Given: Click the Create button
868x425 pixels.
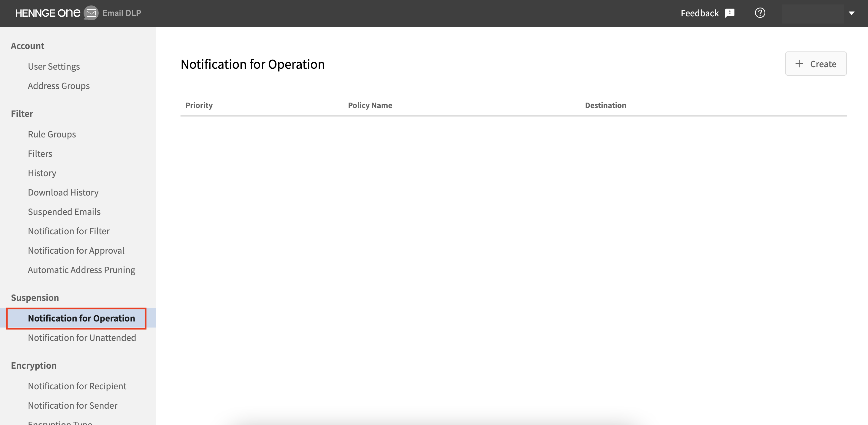Looking at the screenshot, I should tap(816, 64).
